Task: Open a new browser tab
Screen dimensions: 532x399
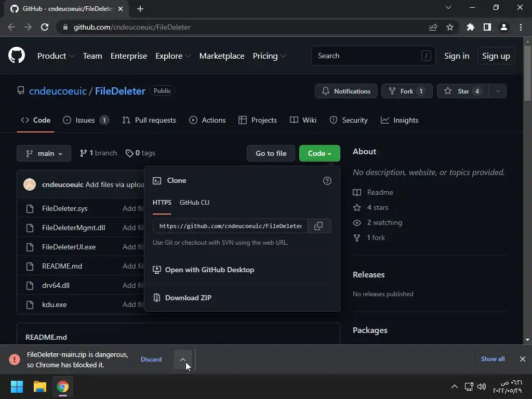Action: [140, 9]
